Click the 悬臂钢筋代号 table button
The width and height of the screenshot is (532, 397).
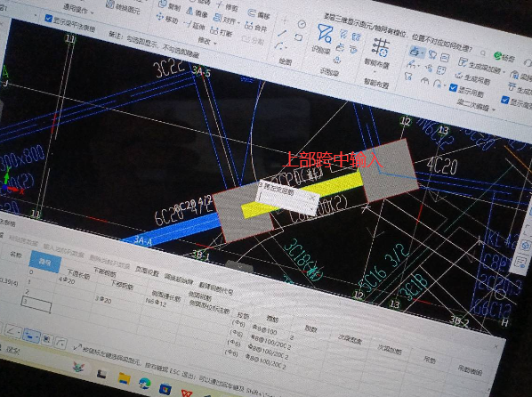216,288
